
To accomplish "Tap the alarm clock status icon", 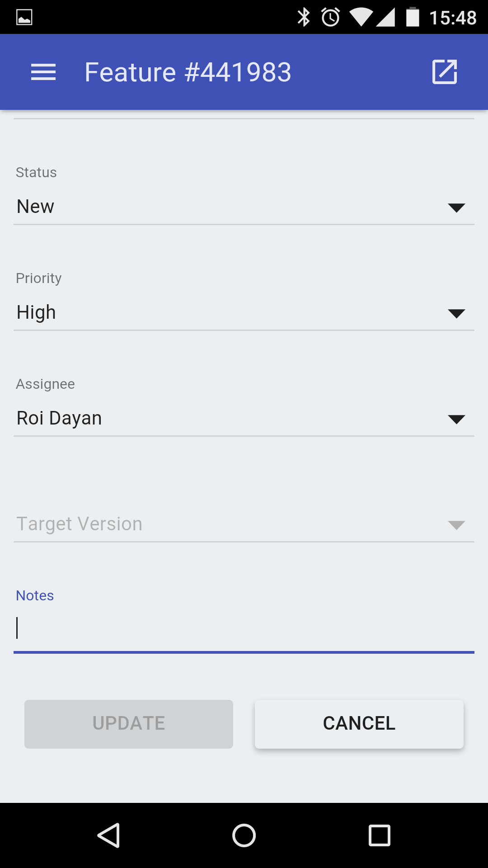I will point(331,18).
